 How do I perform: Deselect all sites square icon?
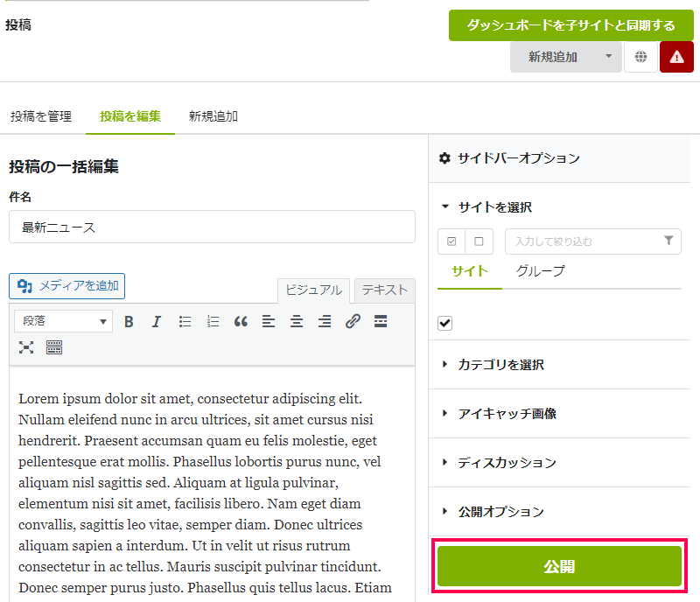tap(479, 241)
